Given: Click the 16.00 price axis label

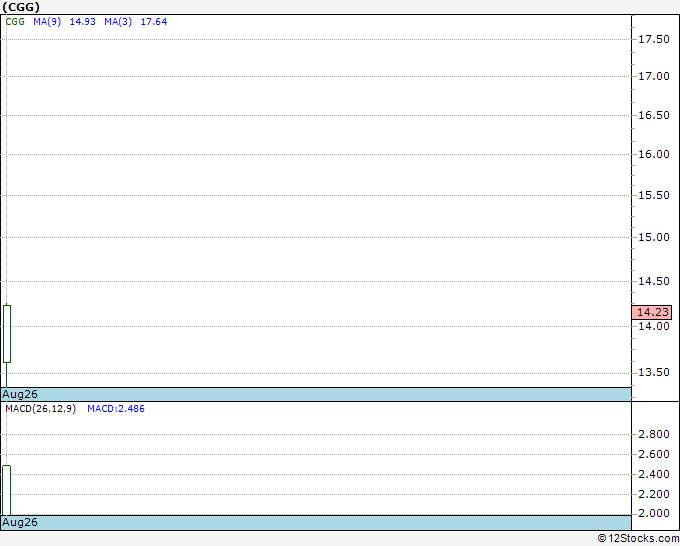Looking at the screenshot, I should coord(654,154).
